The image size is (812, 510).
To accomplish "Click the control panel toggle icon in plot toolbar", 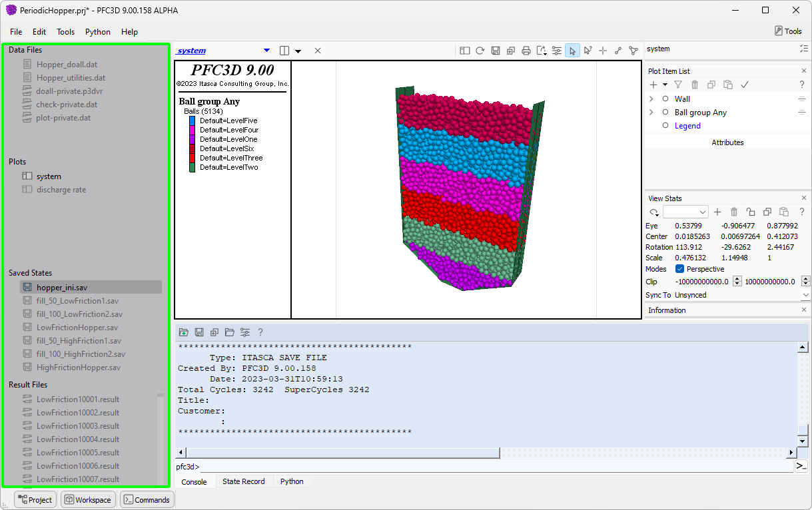I will point(464,51).
